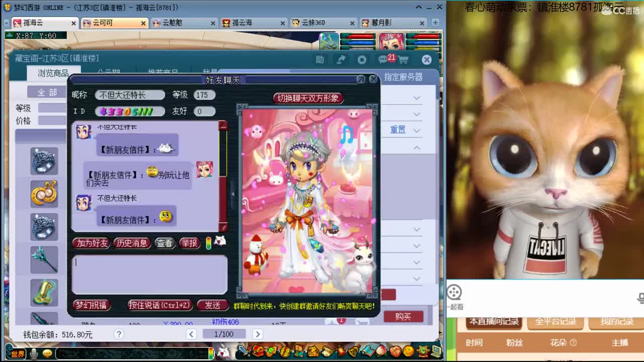The width and height of the screenshot is (644, 362).
Task: Expand the second filter chevron from the bottom
Action: [x=417, y=262]
